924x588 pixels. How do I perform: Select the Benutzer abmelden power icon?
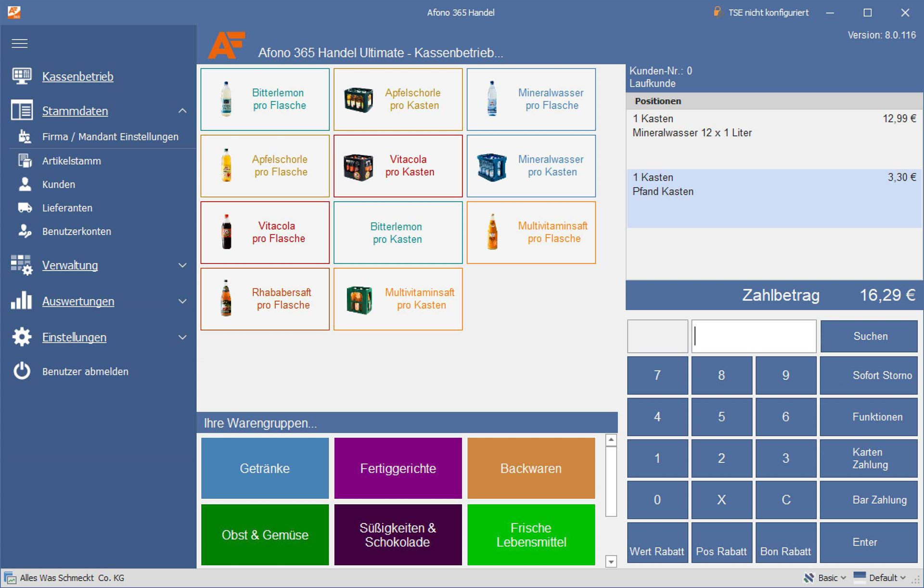22,371
